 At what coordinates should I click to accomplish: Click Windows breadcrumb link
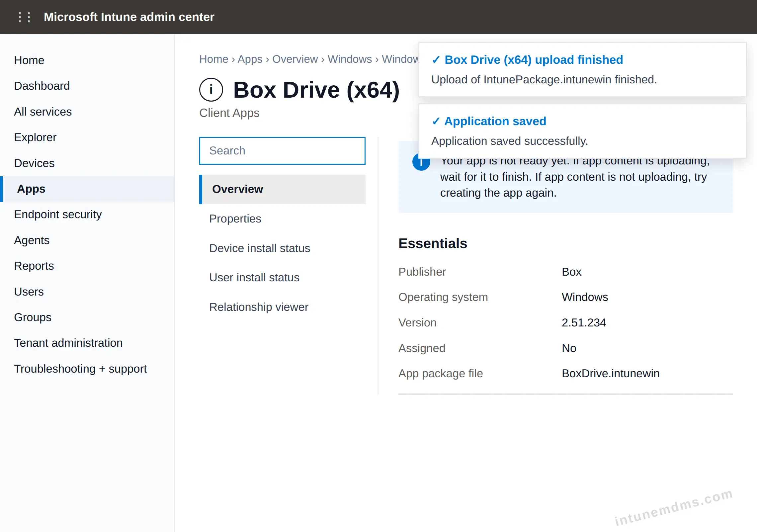point(350,59)
